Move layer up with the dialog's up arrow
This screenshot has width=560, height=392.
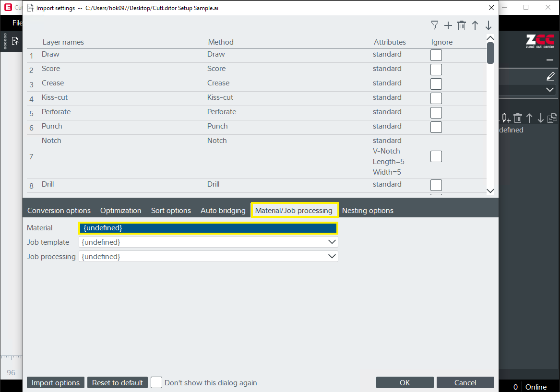(x=475, y=25)
